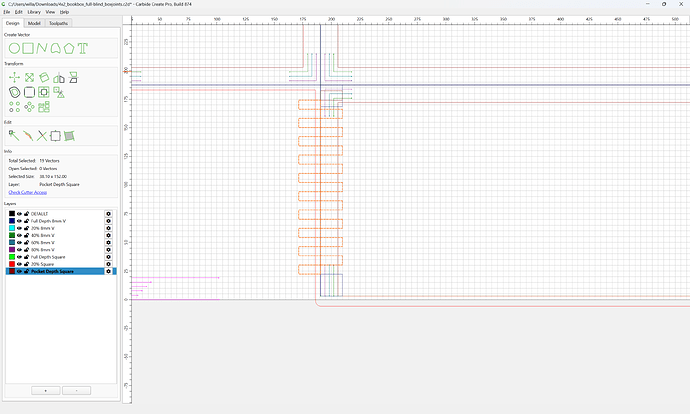Image resolution: width=690 pixels, height=414 pixels.
Task: Open the rounded Corner transform tool
Action: coord(29,92)
